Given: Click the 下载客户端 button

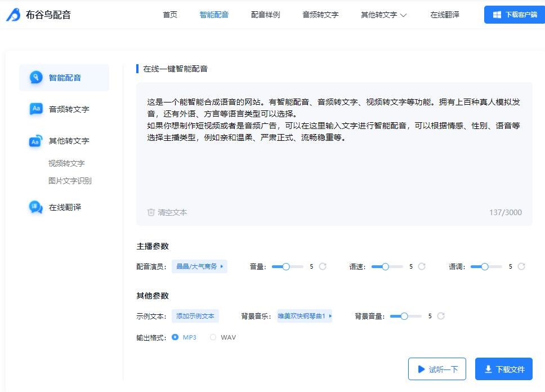Looking at the screenshot, I should point(515,15).
